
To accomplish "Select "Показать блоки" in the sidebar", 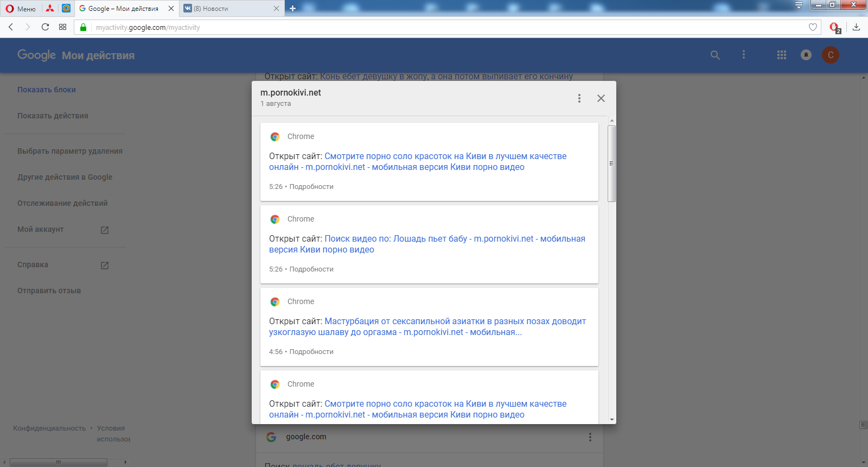I will point(47,90).
